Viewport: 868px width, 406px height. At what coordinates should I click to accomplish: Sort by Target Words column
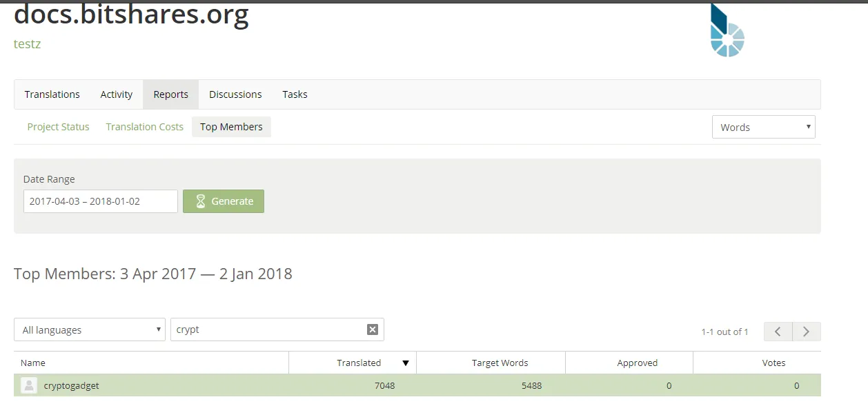click(x=500, y=363)
